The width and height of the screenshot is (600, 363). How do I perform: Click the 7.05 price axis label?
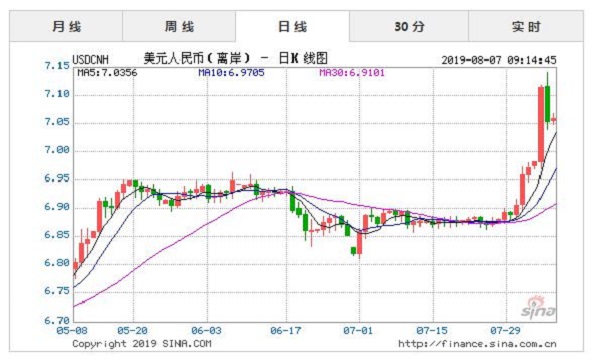[x=57, y=122]
